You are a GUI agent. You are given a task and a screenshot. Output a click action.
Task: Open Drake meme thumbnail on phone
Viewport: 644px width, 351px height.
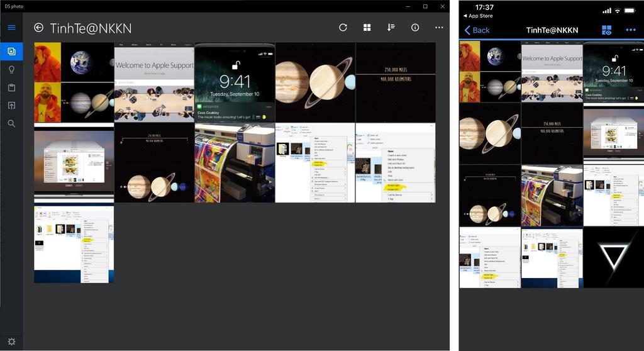coord(490,72)
